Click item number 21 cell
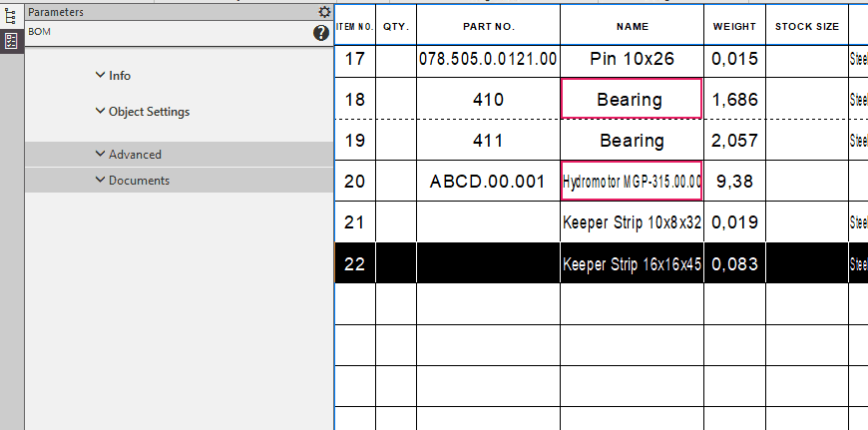The width and height of the screenshot is (868, 430). 354,222
